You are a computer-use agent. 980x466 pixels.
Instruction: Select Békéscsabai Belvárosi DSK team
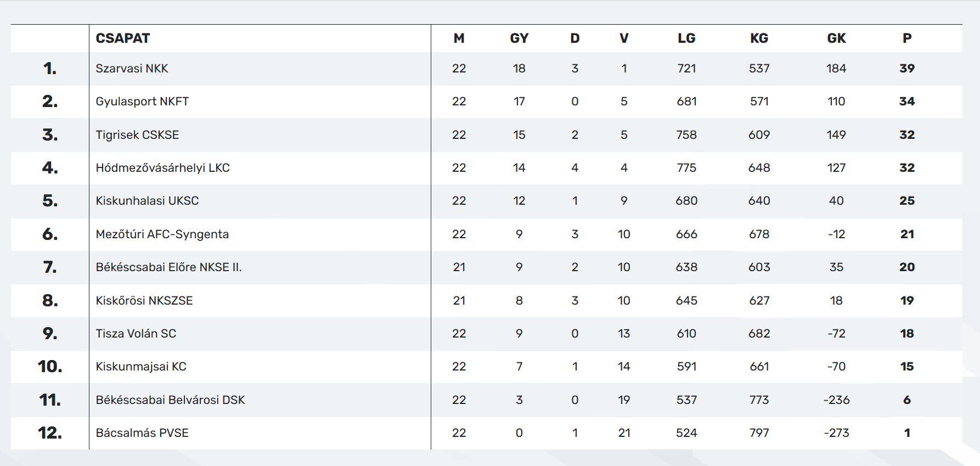(170, 400)
